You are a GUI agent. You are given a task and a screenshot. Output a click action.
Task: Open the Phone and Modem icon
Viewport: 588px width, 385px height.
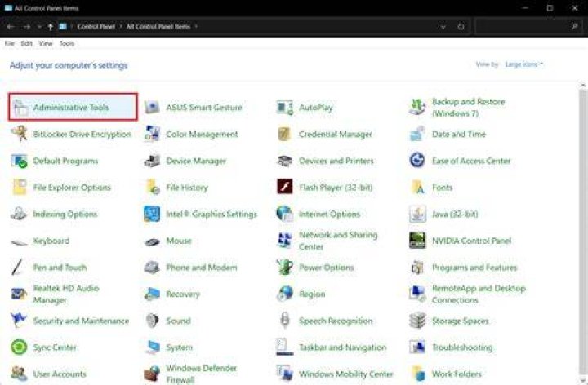pyautogui.click(x=152, y=268)
